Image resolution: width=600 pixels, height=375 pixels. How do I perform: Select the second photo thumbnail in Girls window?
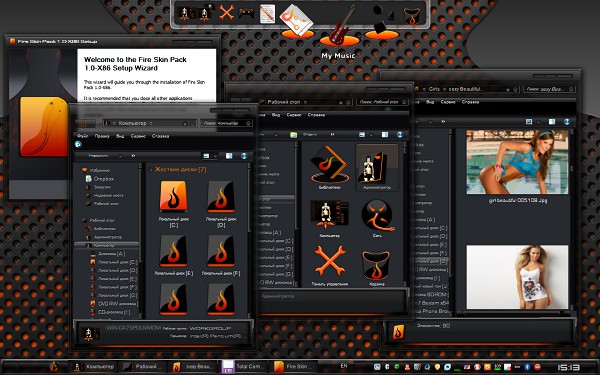517,277
